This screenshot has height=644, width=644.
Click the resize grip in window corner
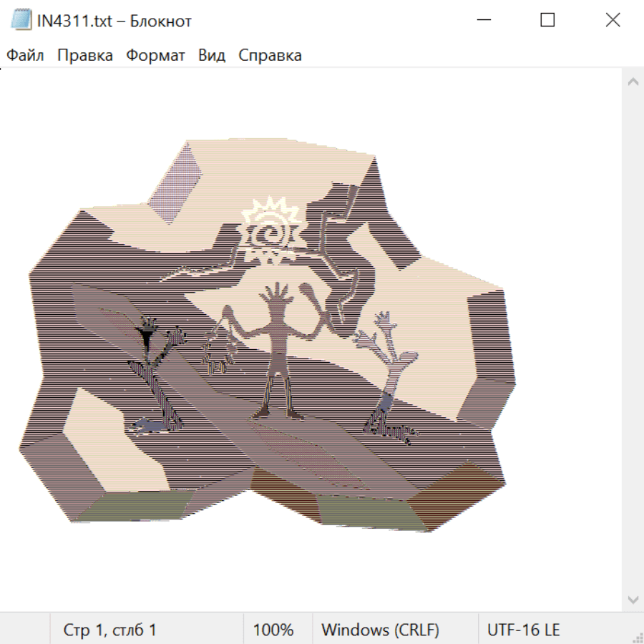637,637
